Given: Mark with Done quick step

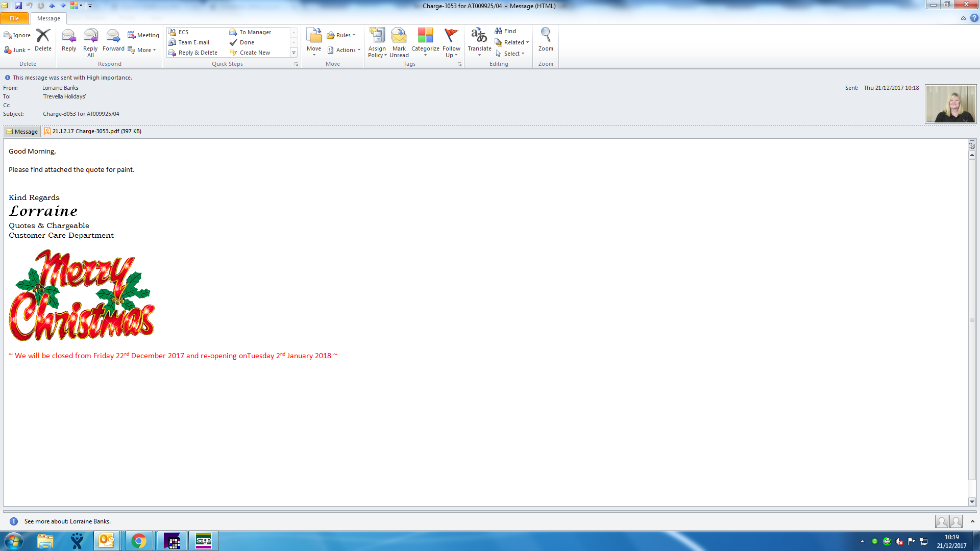Looking at the screenshot, I should pyautogui.click(x=247, y=42).
